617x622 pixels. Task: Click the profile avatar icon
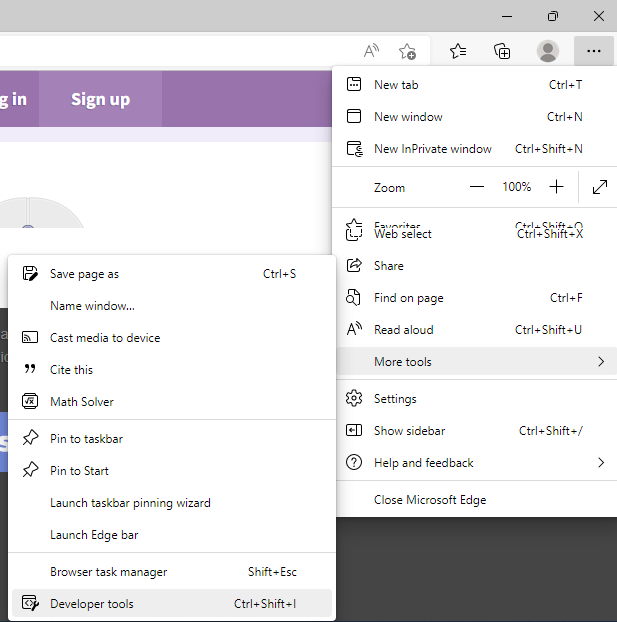(548, 51)
